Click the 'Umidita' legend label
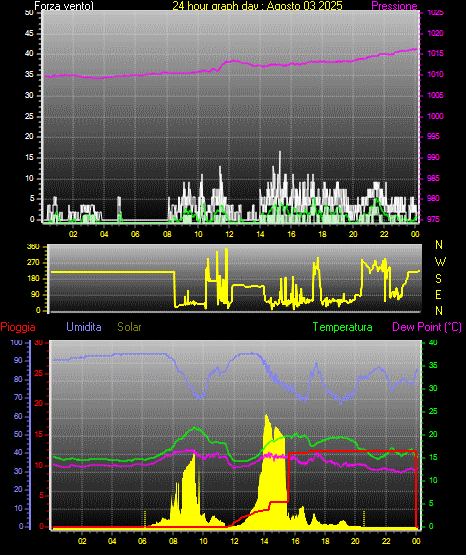 [84, 327]
